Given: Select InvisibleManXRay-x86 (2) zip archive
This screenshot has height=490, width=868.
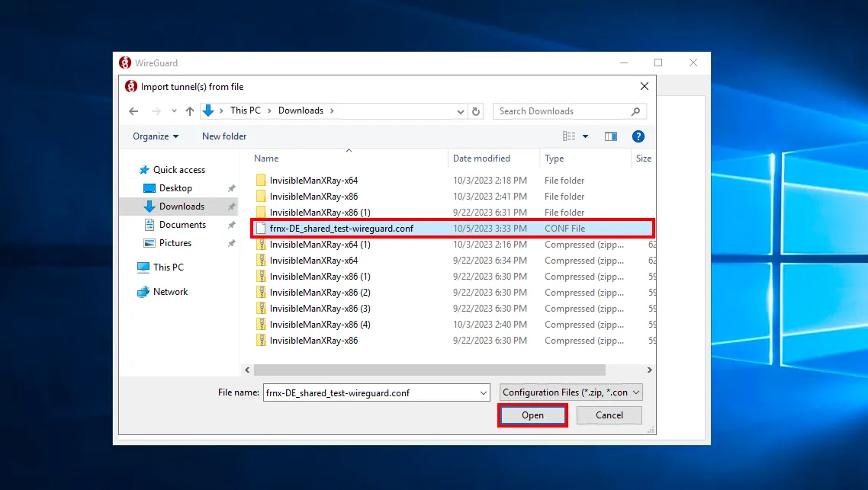Looking at the screenshot, I should pyautogui.click(x=320, y=293).
